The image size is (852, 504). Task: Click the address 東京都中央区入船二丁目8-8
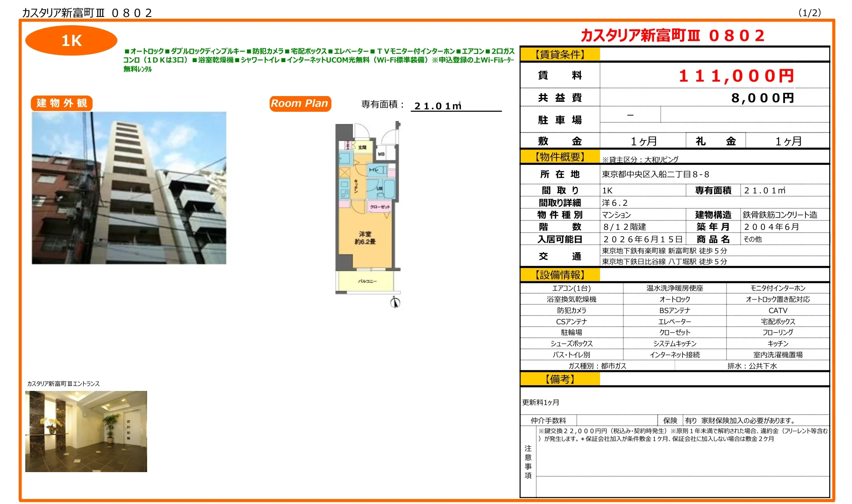point(656,174)
